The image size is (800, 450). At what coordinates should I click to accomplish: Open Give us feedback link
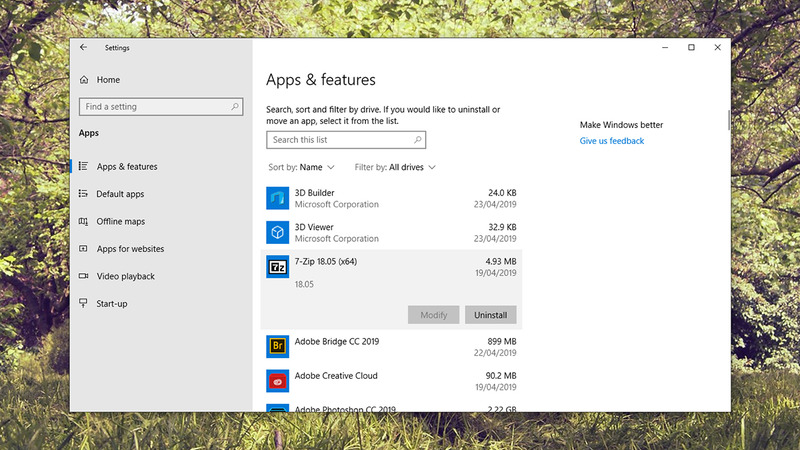pyautogui.click(x=612, y=141)
